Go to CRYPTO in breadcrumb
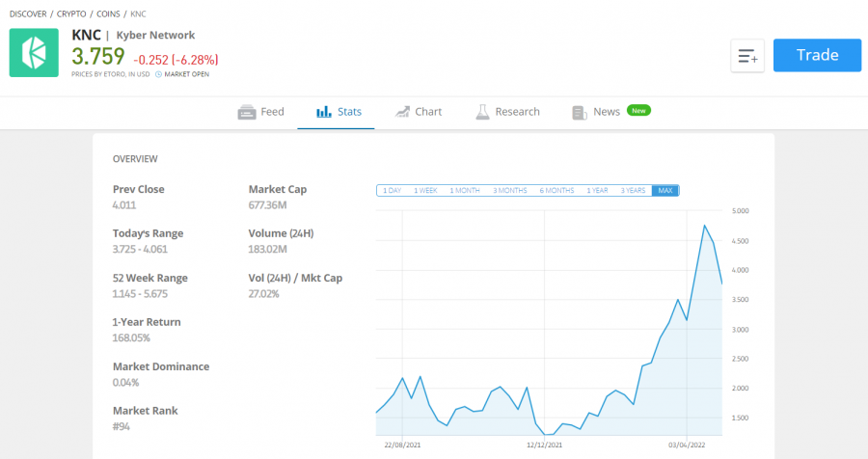The height and width of the screenshot is (459, 868). [71, 13]
